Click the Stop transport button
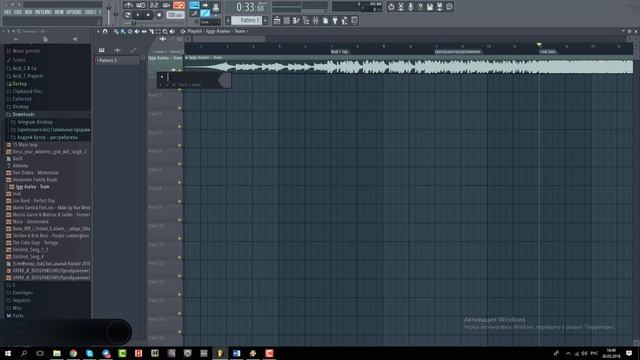Image resolution: width=640 pixels, height=360 pixels. click(148, 15)
